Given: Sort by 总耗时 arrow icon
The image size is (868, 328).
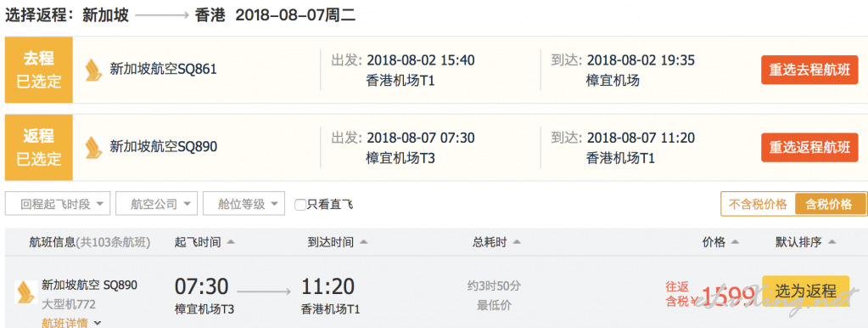Looking at the screenshot, I should (517, 242).
